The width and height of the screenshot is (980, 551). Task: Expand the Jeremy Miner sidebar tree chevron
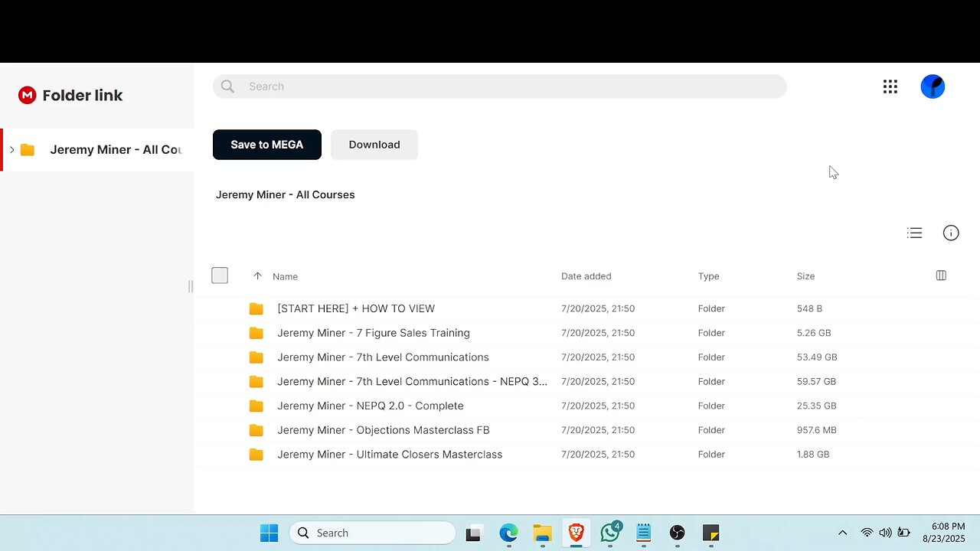click(11, 149)
